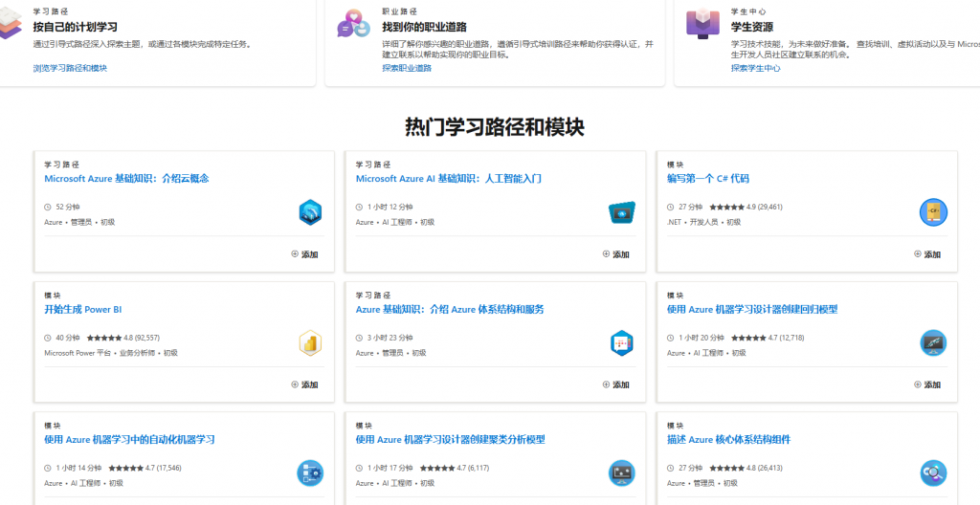The height and width of the screenshot is (505, 980).
Task: Open 探索学生中心 link
Action: pyautogui.click(x=756, y=68)
